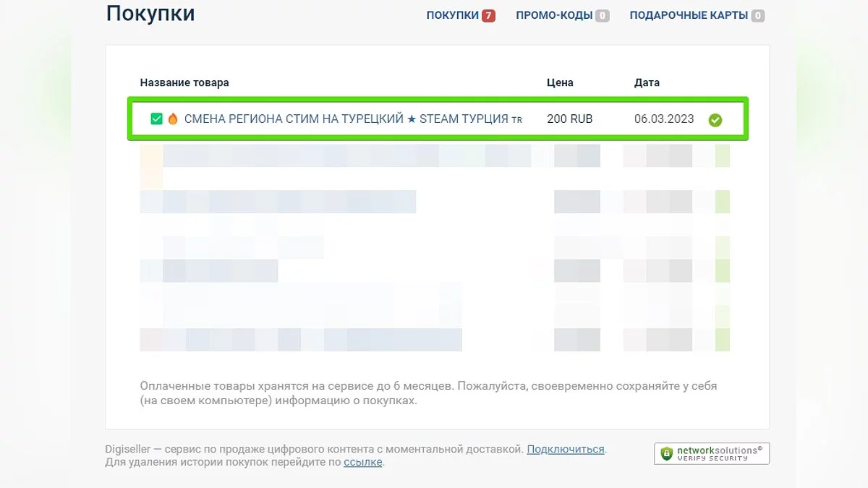
Task: Click the 200 RUB price value
Action: [569, 119]
